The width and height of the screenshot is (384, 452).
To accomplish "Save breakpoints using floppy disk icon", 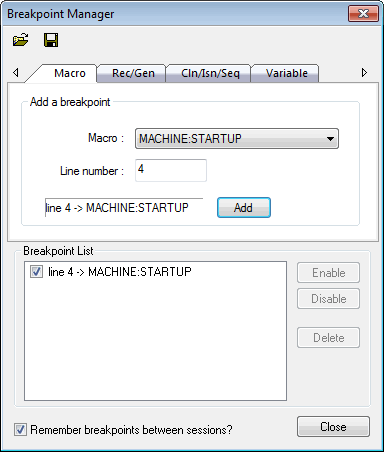I will 51,40.
